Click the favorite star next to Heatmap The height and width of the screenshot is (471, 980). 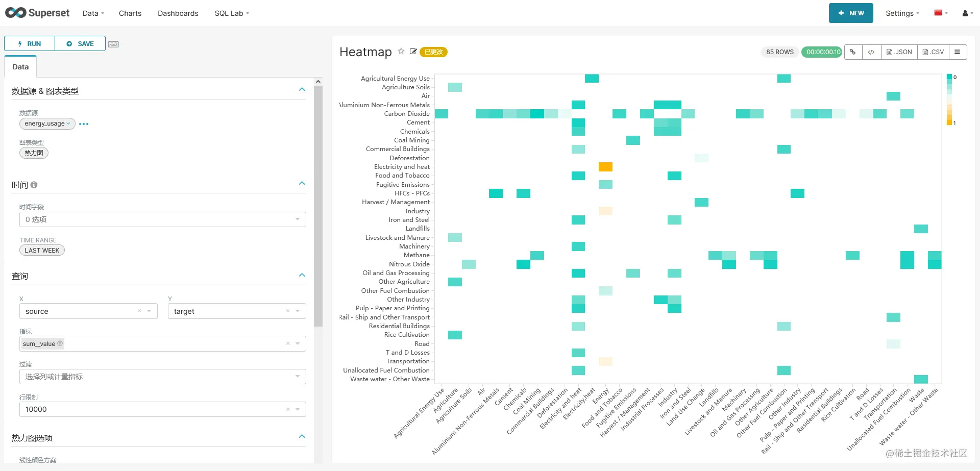click(401, 51)
